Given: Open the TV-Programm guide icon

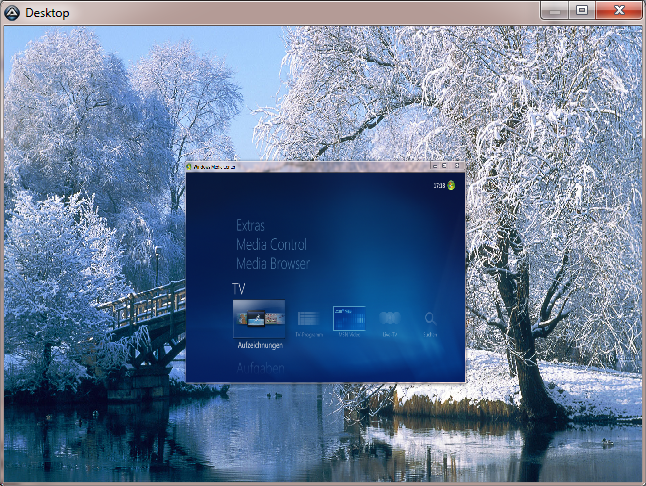Looking at the screenshot, I should (309, 319).
